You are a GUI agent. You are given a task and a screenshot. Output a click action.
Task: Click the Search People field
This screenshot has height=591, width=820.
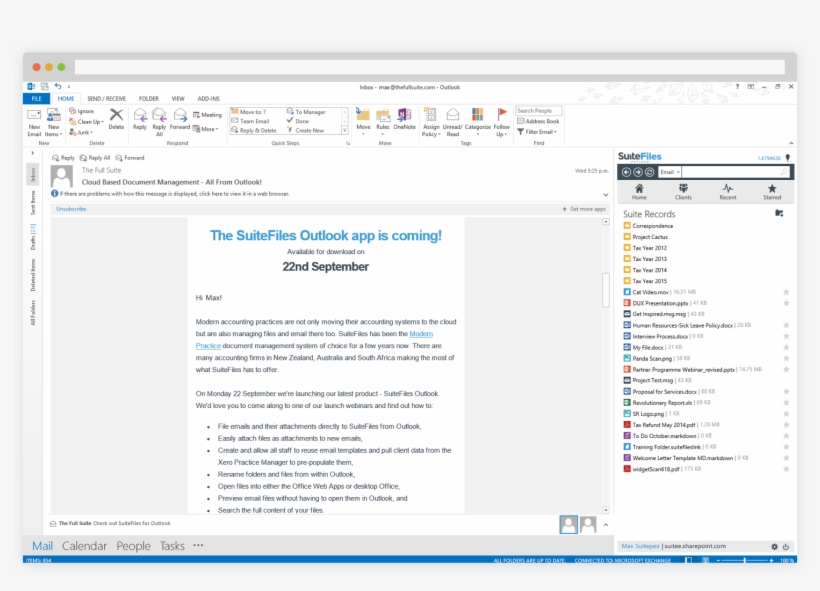[538, 111]
